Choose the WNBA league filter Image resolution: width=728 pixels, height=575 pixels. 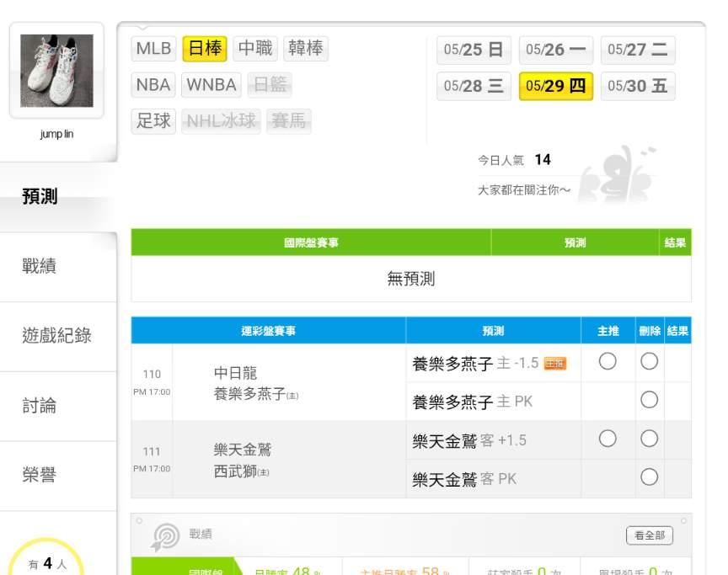tap(211, 85)
